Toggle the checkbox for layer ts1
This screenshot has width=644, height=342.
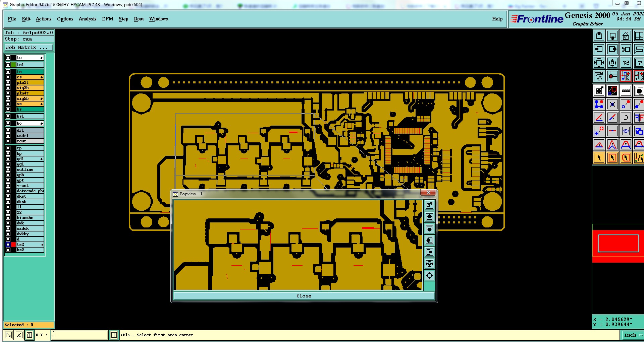[8, 65]
